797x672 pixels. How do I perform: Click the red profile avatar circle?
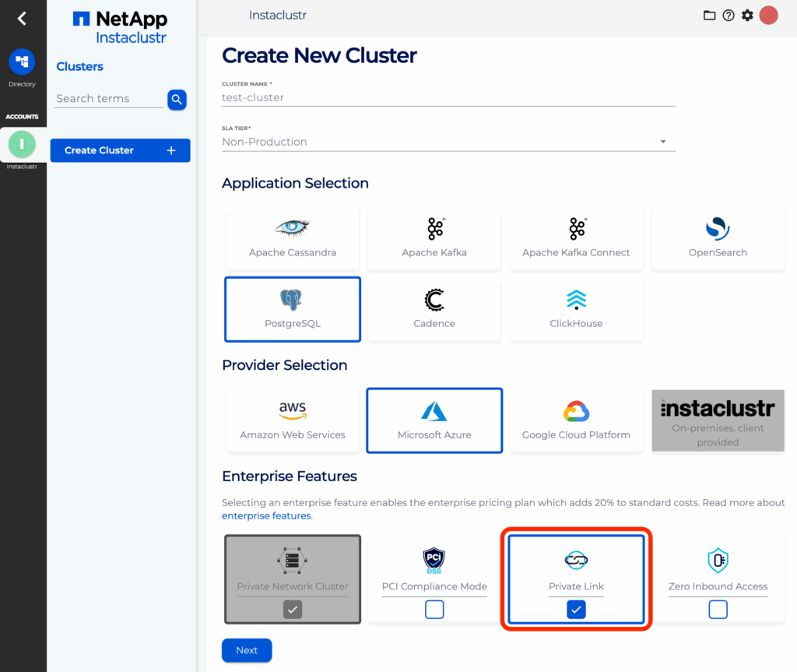point(768,15)
